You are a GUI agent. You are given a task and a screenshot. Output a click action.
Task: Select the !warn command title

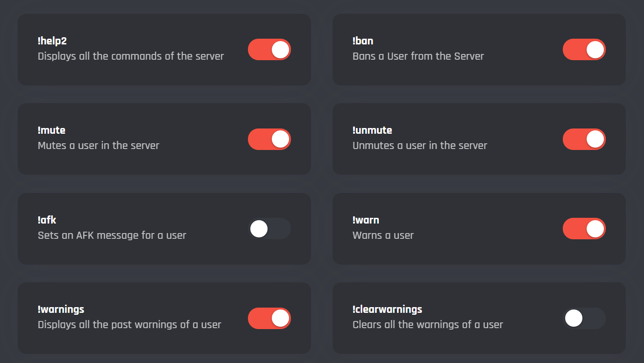click(365, 220)
